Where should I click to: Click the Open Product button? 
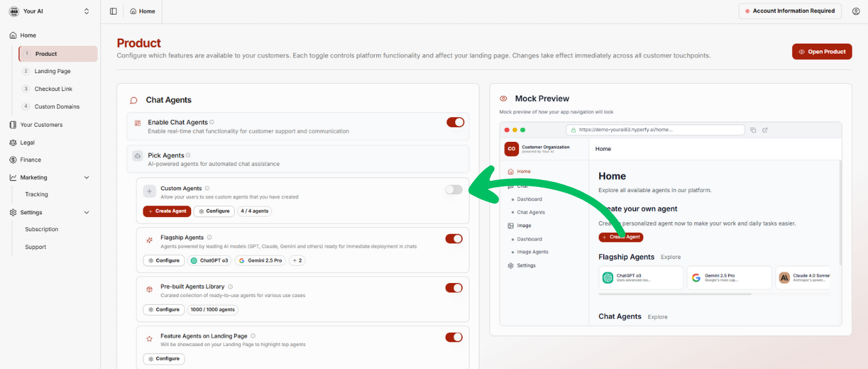coord(822,52)
